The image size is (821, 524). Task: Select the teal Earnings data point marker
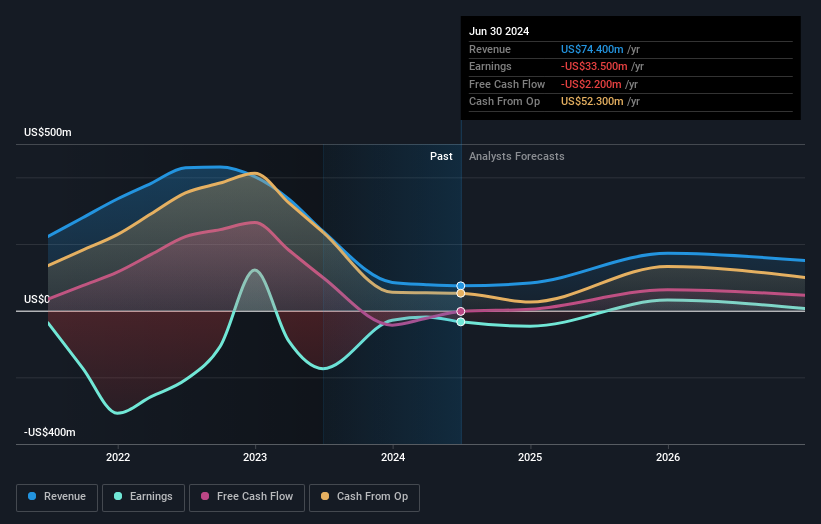point(461,322)
